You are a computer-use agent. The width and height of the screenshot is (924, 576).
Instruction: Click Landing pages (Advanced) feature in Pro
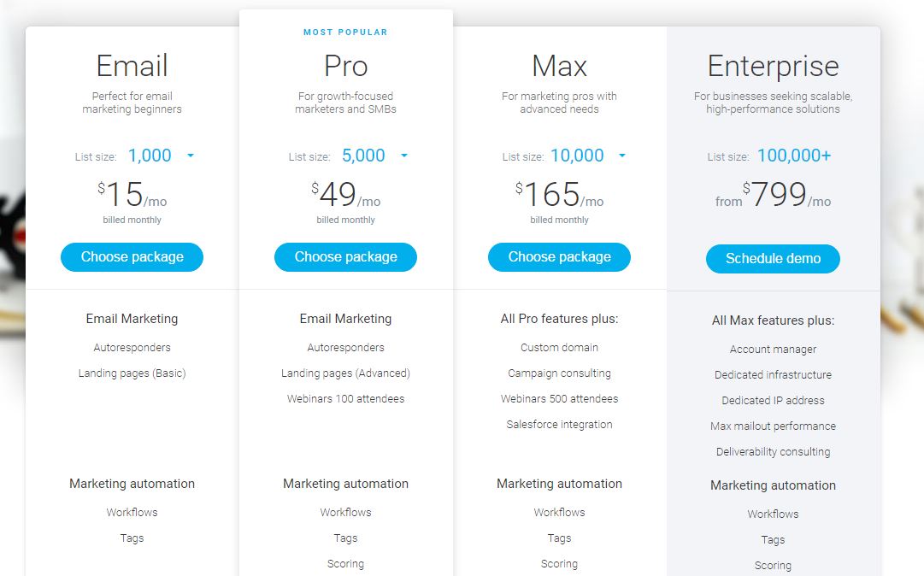346,373
